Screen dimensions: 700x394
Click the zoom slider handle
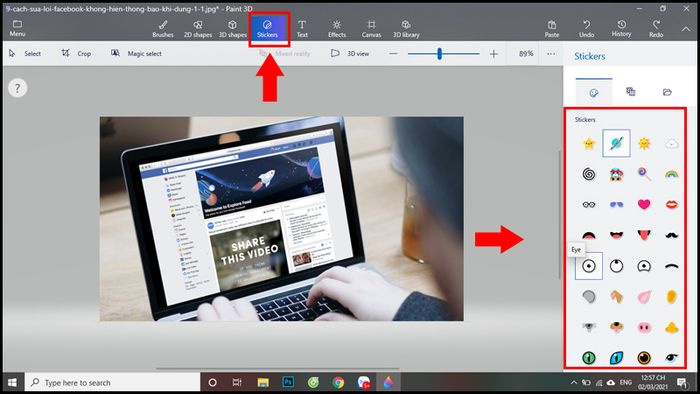(440, 54)
